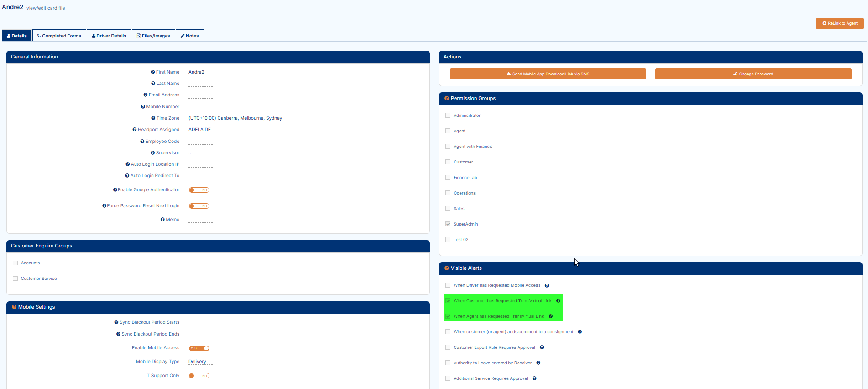Screen dimensions: 868x389
Task: Open Mobile Display Type Delivery dropdown
Action: [x=198, y=362]
